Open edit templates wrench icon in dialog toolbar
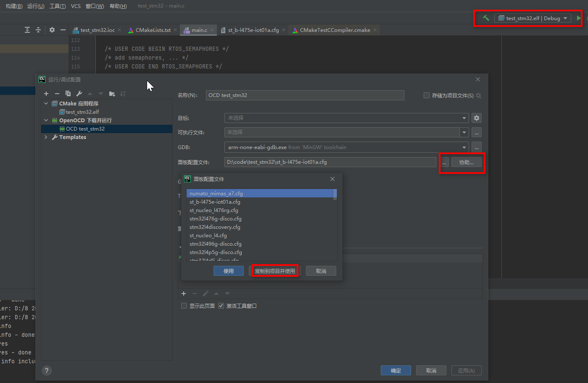The height and width of the screenshot is (383, 588). pyautogui.click(x=79, y=94)
